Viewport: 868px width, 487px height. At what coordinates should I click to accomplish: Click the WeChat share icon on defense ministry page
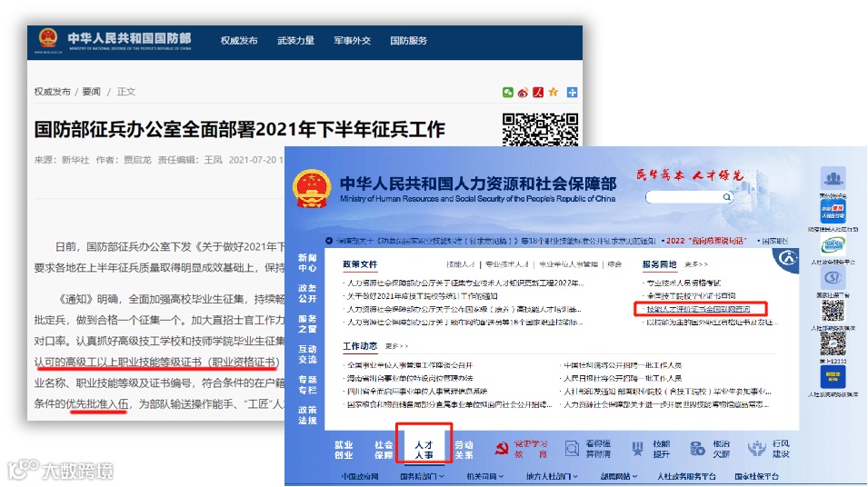[x=508, y=93]
